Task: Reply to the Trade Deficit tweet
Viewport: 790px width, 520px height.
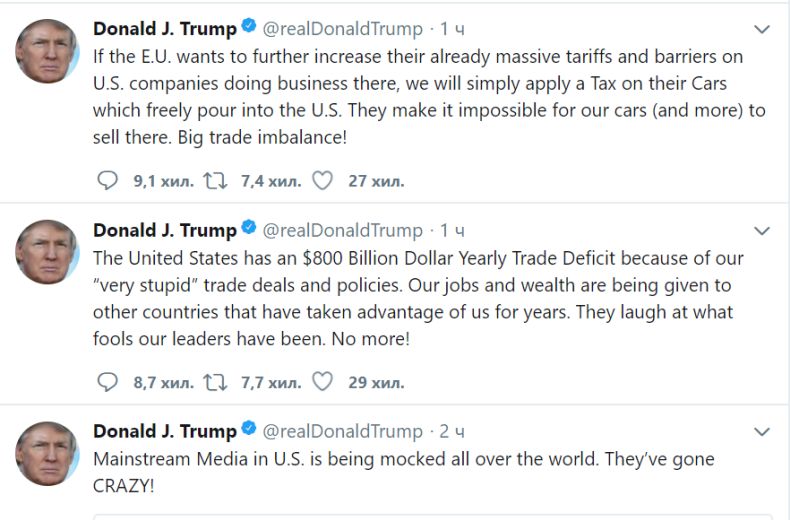Action: pos(107,381)
